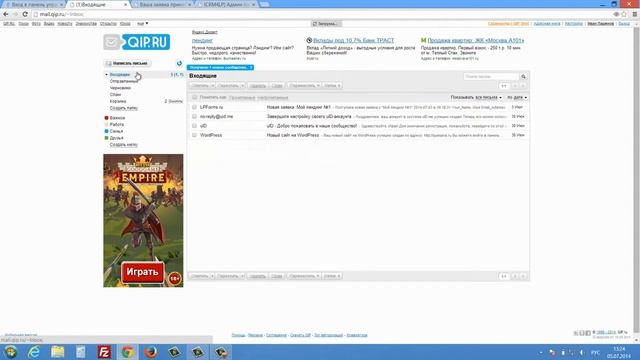Open the 'Новый сайт на WordPress' message

[x=293, y=135]
